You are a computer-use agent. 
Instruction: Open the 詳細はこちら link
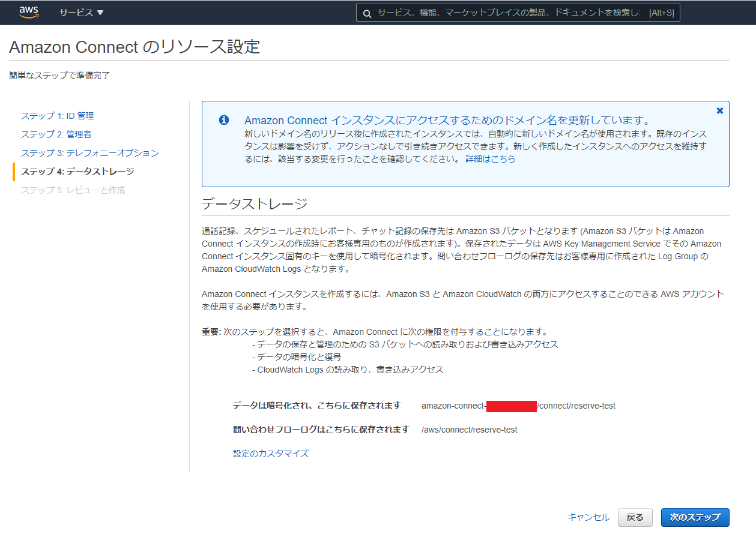tap(491, 159)
